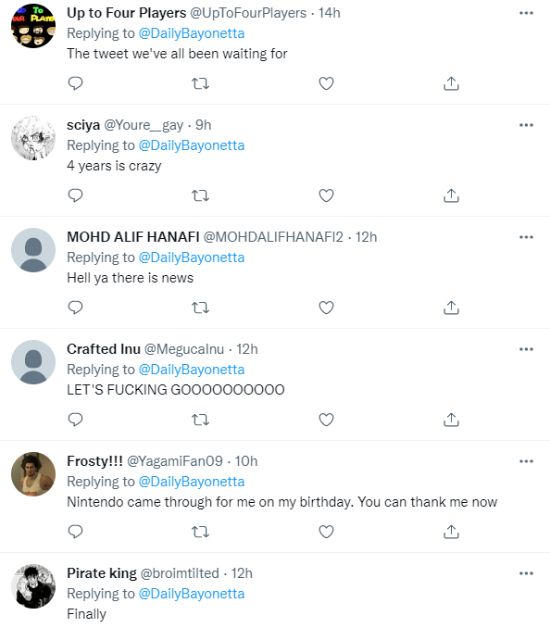Open Pirate king's profile name
The height and width of the screenshot is (628, 550).
point(102,573)
